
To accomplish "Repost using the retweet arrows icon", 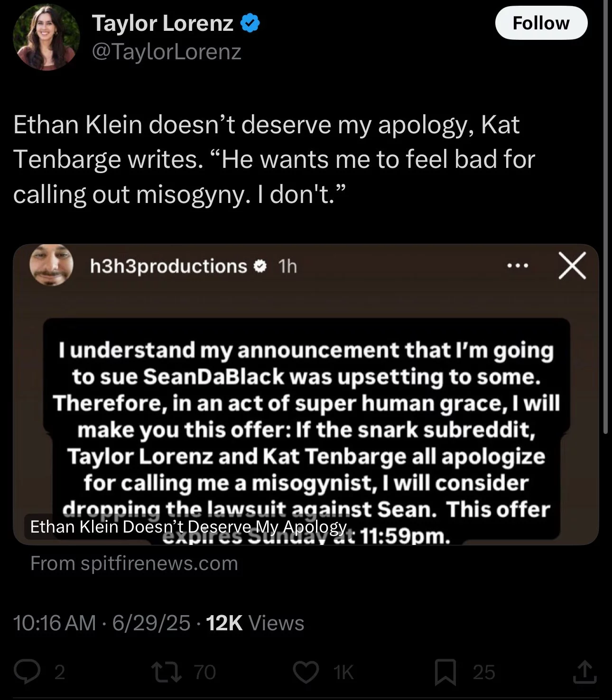I will (166, 672).
